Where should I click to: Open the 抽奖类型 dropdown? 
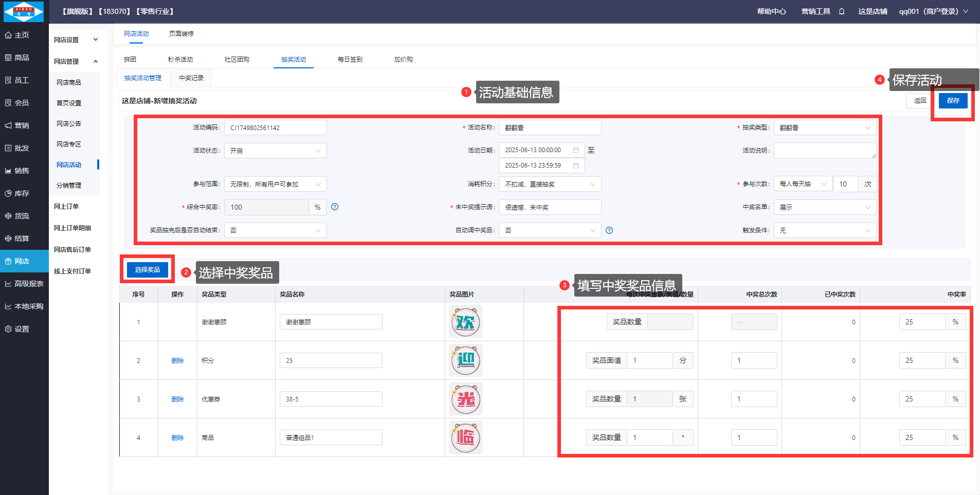pyautogui.click(x=825, y=127)
